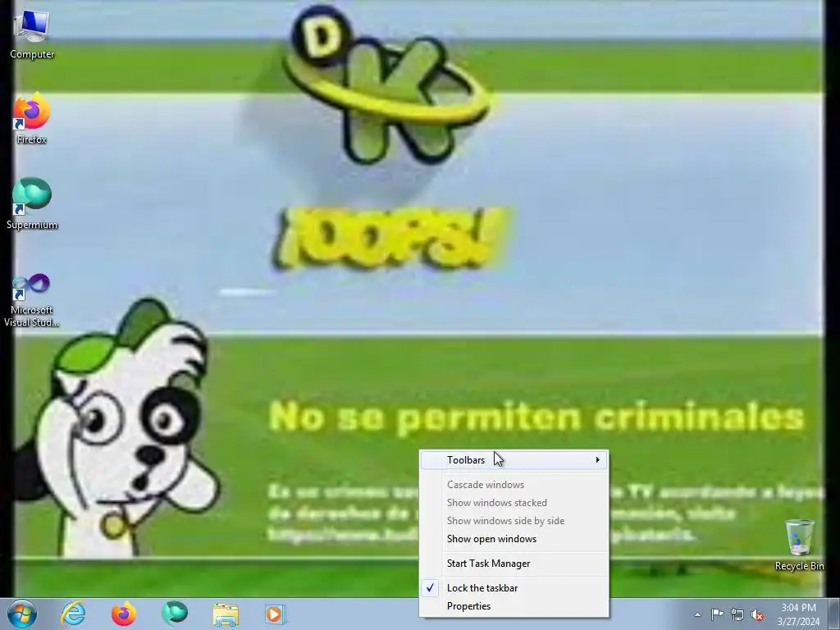Click the muted volume speaker icon
The width and height of the screenshot is (840, 630).
757,614
